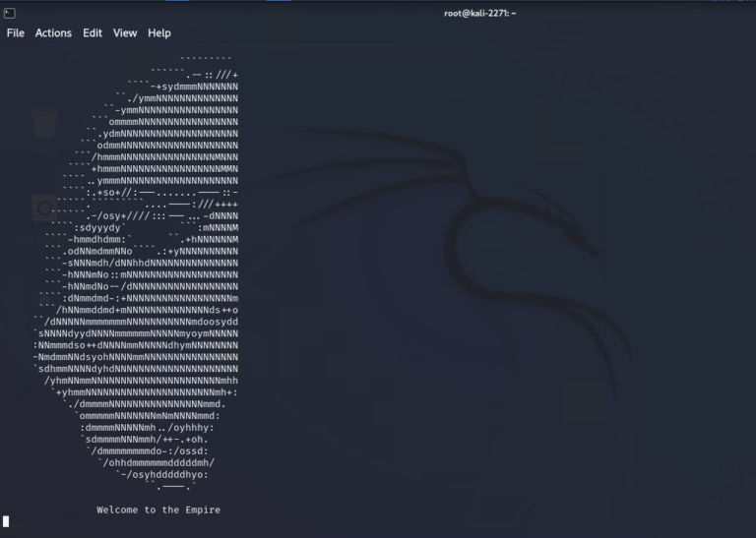
Task: Click the "/ohhdmmmmmmdddddmh/" ASCII line
Action: point(158,462)
